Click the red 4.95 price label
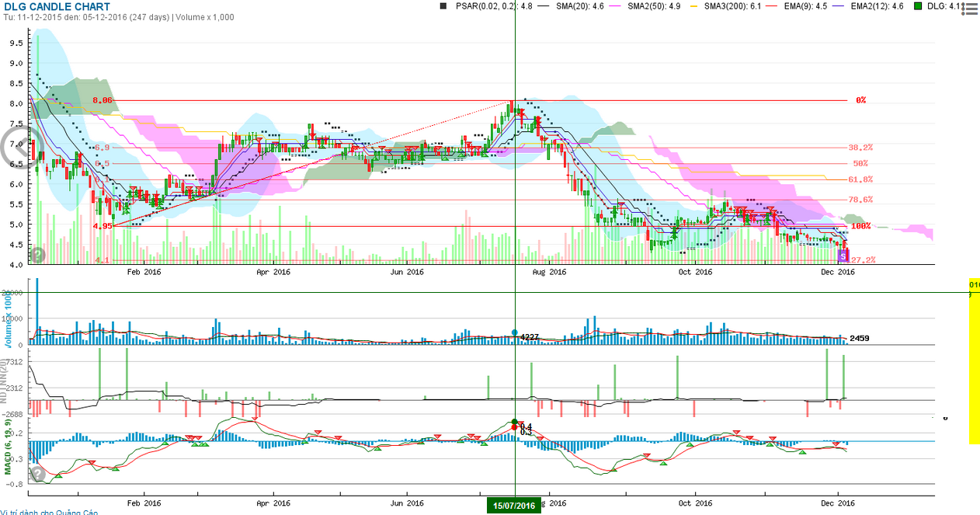Viewport: 980px width, 515px height. tap(103, 226)
